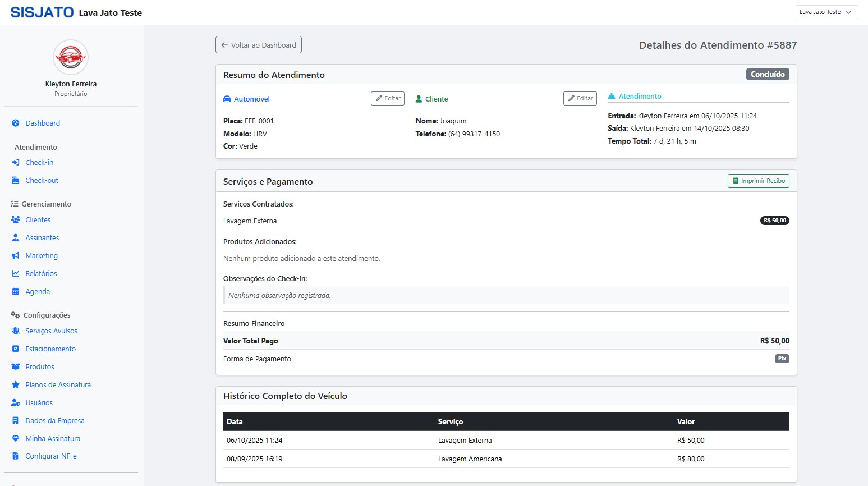
Task: Open Assinantes in the sidebar menu
Action: click(x=42, y=237)
